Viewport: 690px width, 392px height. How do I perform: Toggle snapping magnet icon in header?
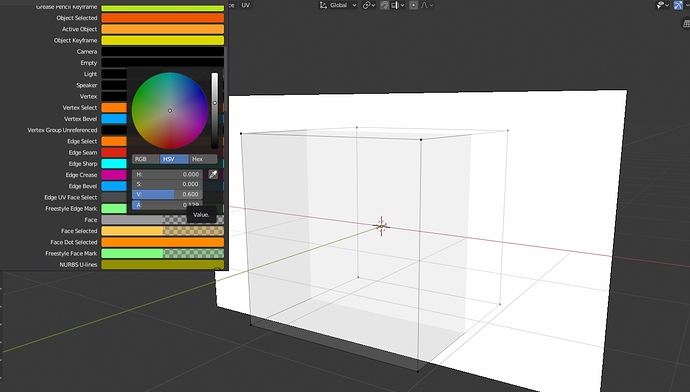(384, 5)
